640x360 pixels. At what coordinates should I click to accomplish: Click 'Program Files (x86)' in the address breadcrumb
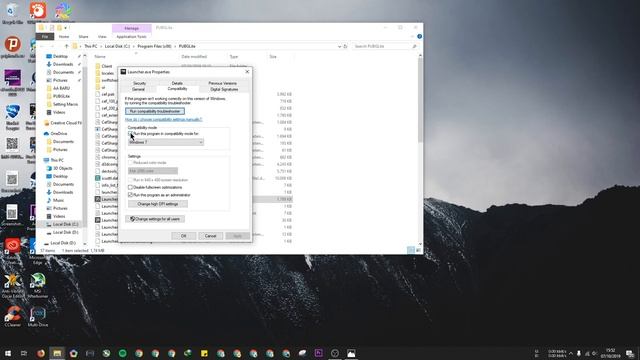(154, 47)
